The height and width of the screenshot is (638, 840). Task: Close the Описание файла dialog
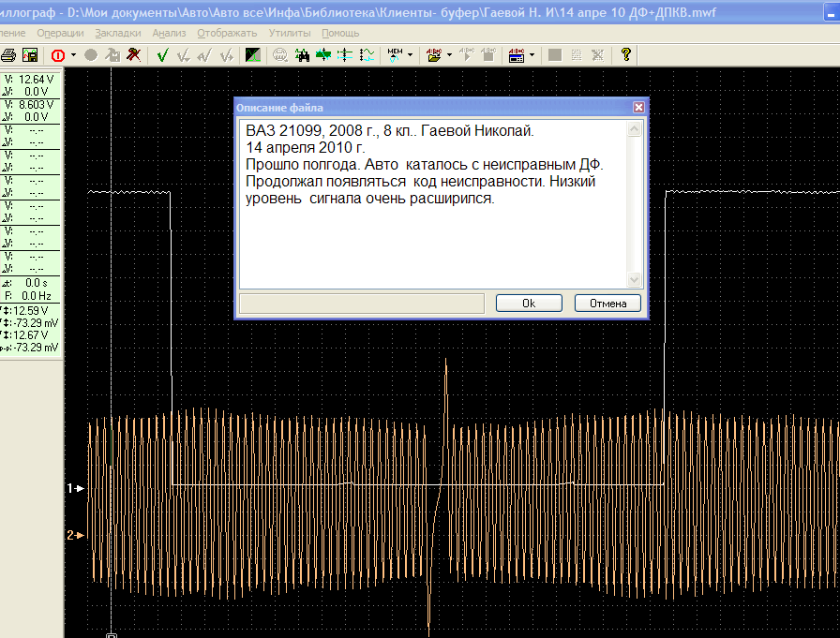[x=638, y=108]
